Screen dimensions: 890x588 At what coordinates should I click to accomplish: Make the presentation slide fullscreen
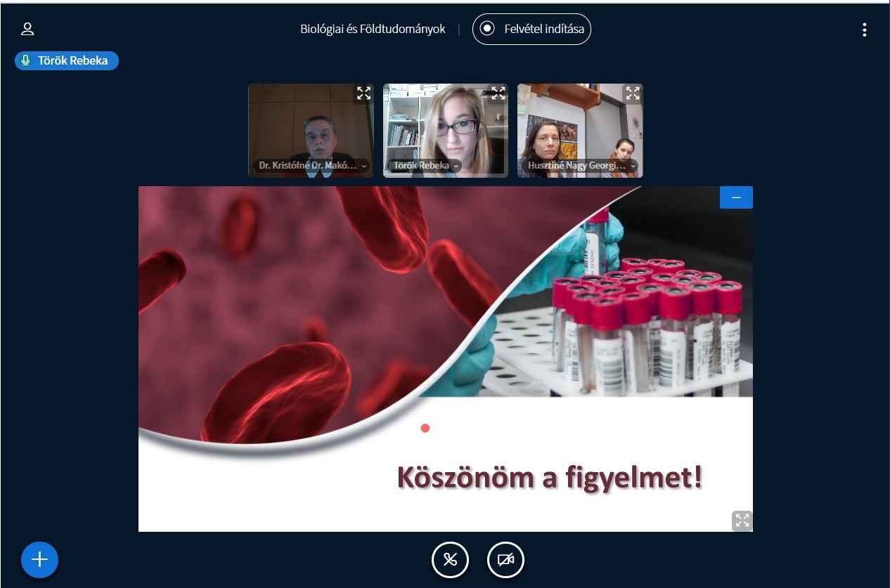click(742, 521)
